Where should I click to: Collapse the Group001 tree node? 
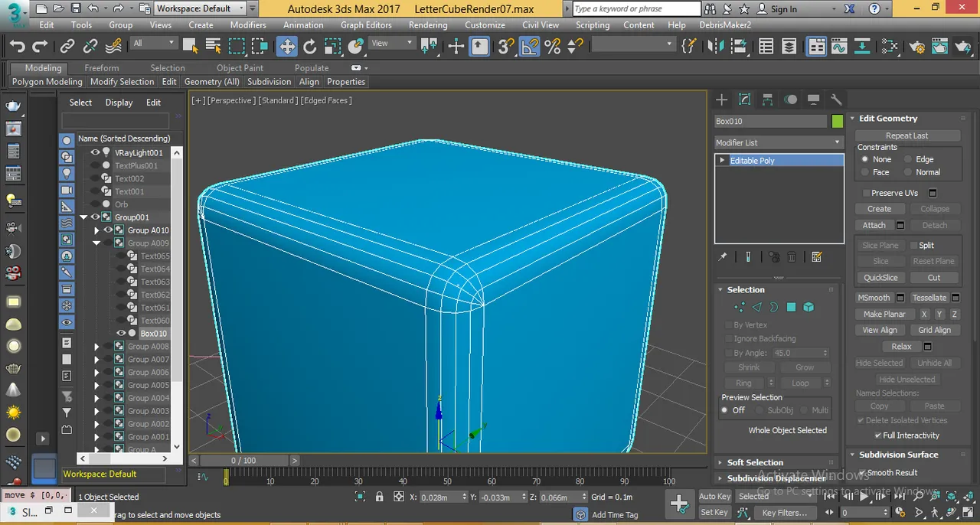tap(84, 217)
